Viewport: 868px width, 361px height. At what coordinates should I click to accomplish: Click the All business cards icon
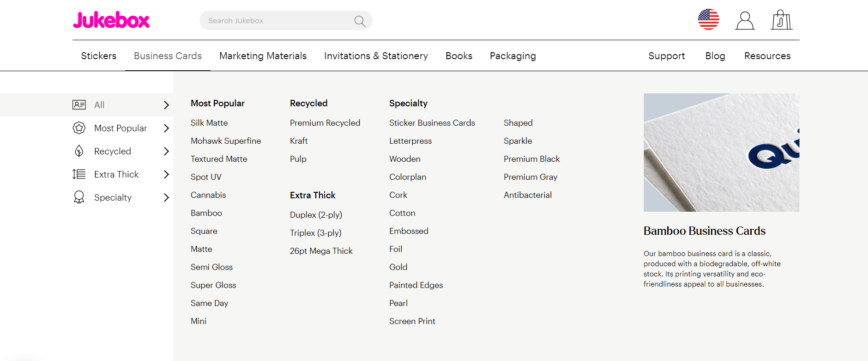(79, 105)
